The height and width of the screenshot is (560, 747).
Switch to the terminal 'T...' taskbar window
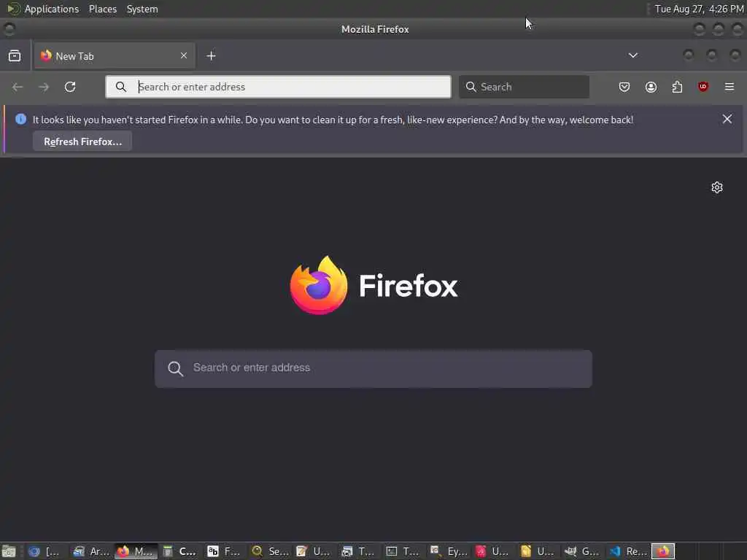pos(403,551)
